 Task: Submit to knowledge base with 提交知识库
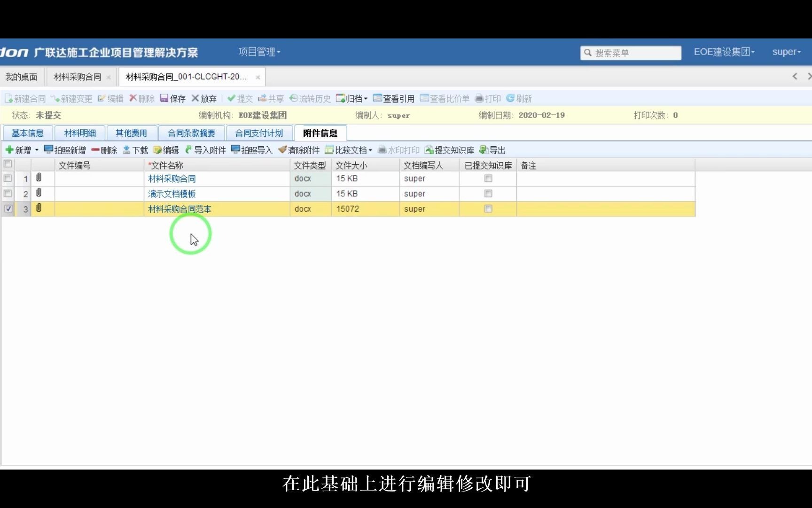tap(450, 150)
